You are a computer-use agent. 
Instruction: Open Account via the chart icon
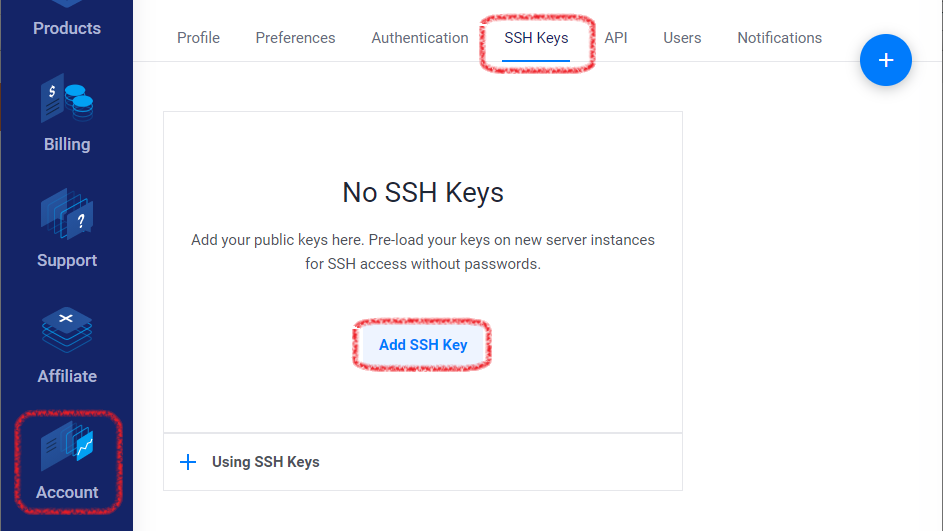pyautogui.click(x=67, y=446)
